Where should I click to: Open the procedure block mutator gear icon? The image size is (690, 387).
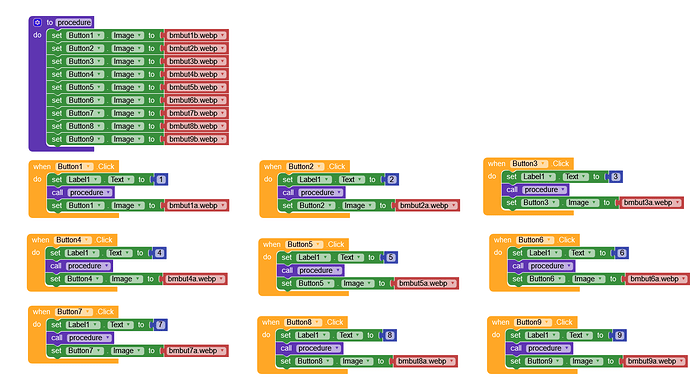tap(37, 22)
